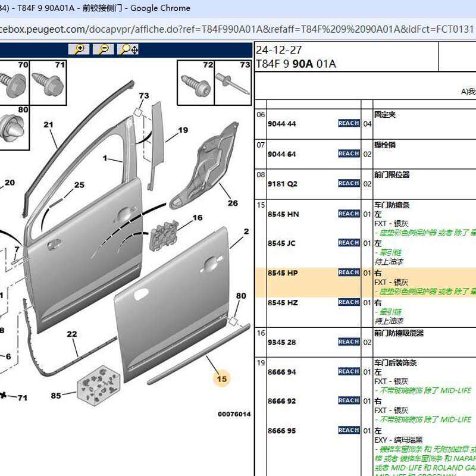Select callout 1 for the door shell
Screen dimensions: 476x476
[x=105, y=158]
